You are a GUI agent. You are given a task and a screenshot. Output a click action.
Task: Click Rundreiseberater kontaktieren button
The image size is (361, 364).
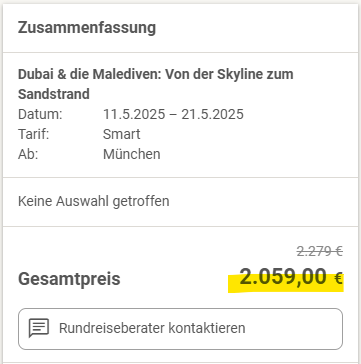[x=180, y=329]
